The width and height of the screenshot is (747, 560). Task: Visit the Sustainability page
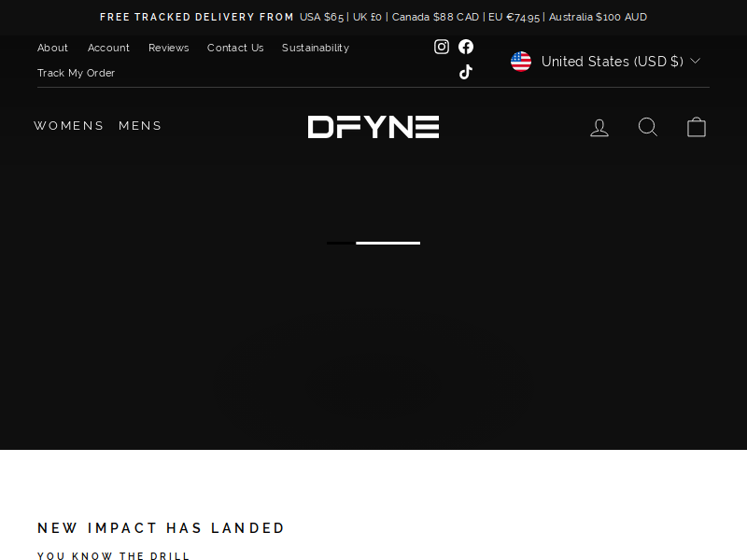click(316, 48)
